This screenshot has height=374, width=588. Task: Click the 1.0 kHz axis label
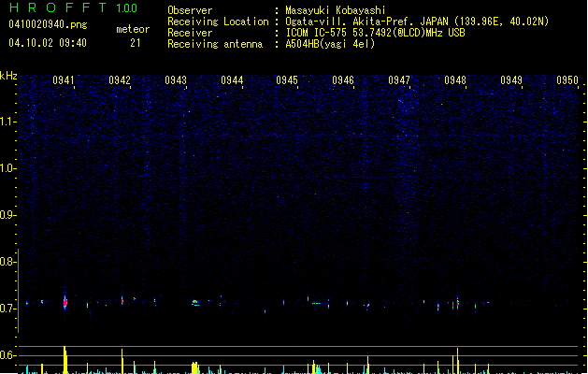point(7,168)
